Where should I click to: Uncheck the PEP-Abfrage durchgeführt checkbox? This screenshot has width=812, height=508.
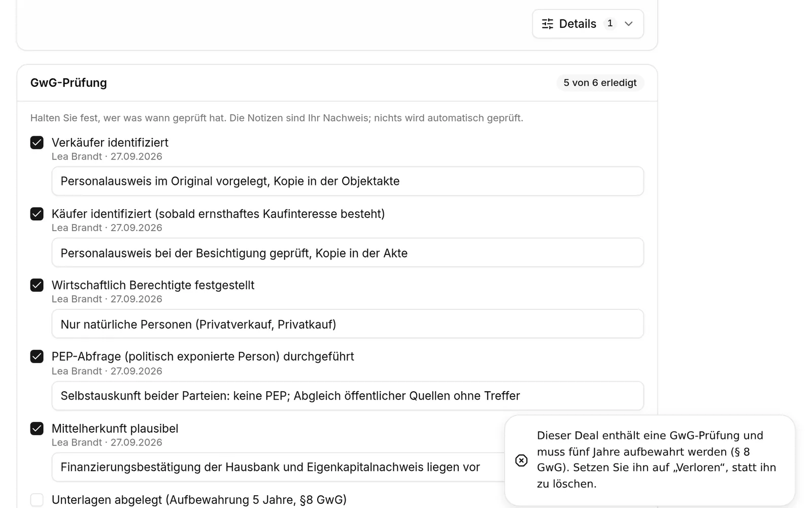tap(37, 357)
